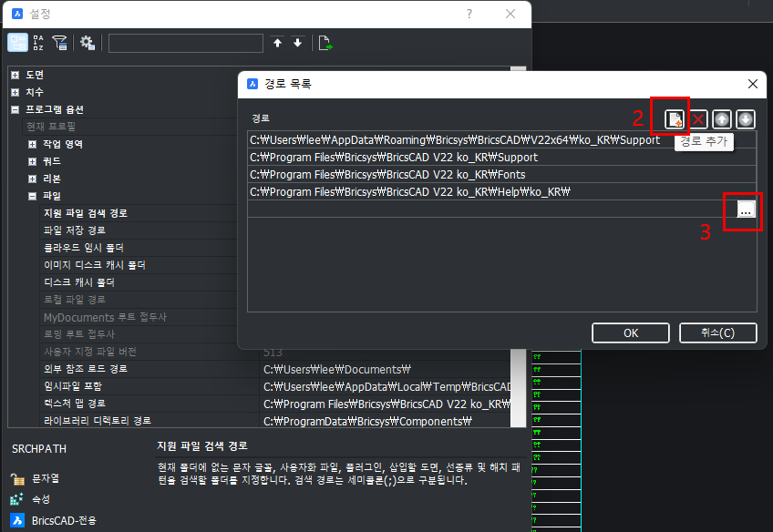Click the empty new path entry row
The image size is (773, 532).
(492, 209)
